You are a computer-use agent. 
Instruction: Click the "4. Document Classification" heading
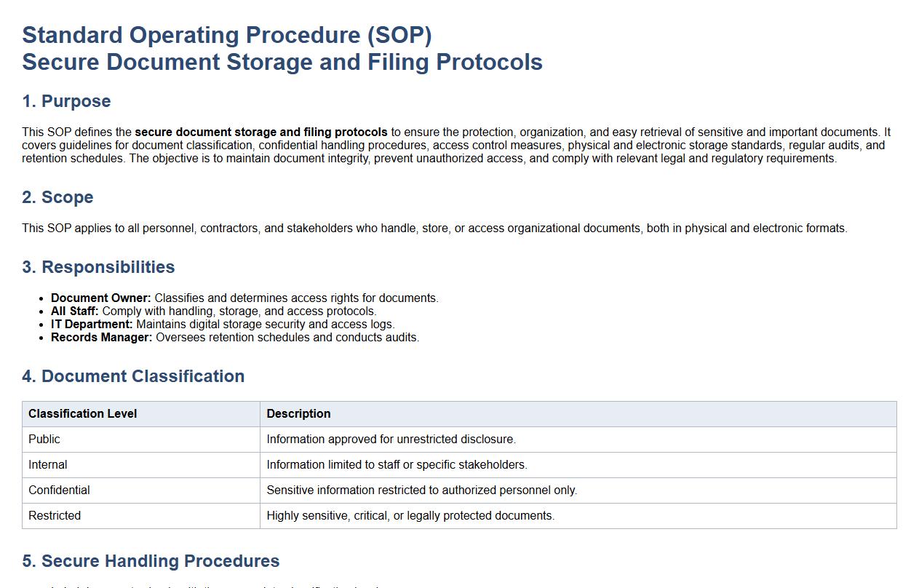coord(133,376)
